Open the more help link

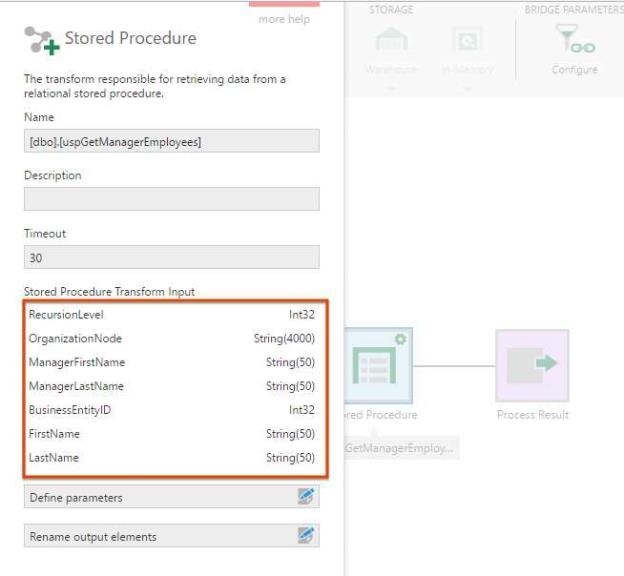[x=284, y=19]
